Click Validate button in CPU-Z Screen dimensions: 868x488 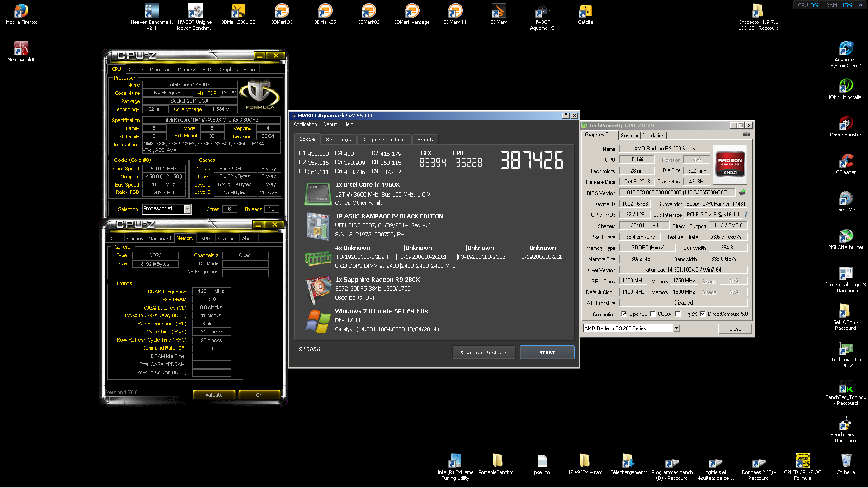pyautogui.click(x=214, y=395)
